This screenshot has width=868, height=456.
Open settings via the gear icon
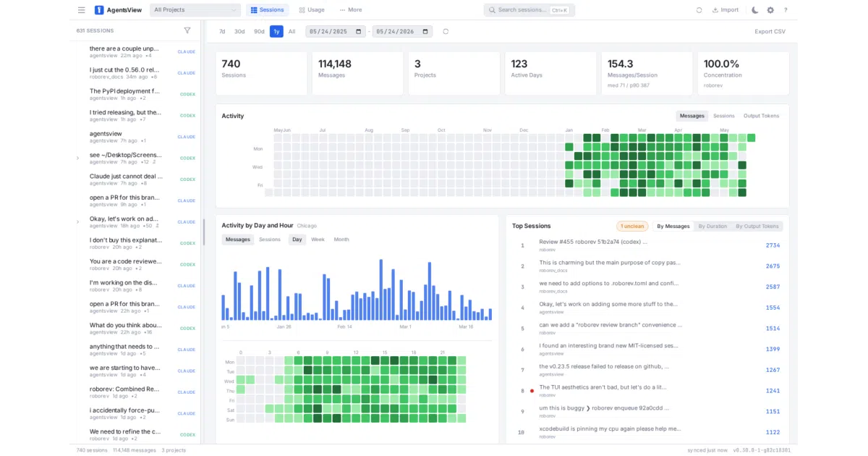(770, 10)
